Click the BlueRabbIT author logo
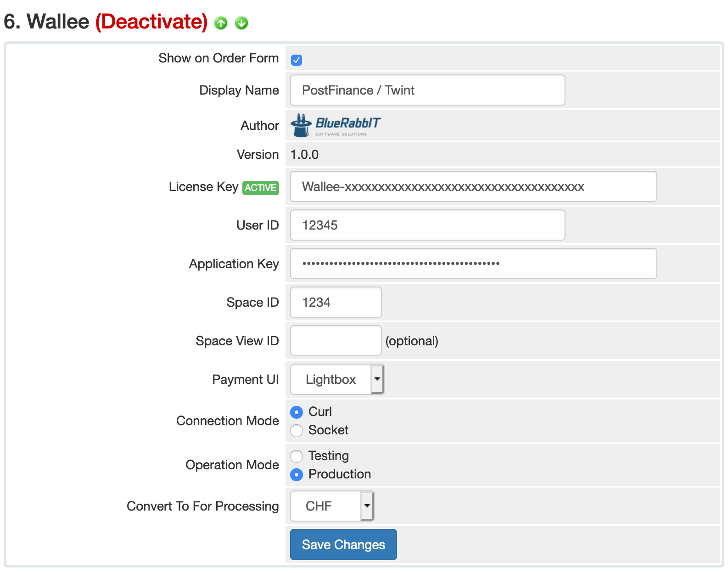728x573 pixels. 336,125
